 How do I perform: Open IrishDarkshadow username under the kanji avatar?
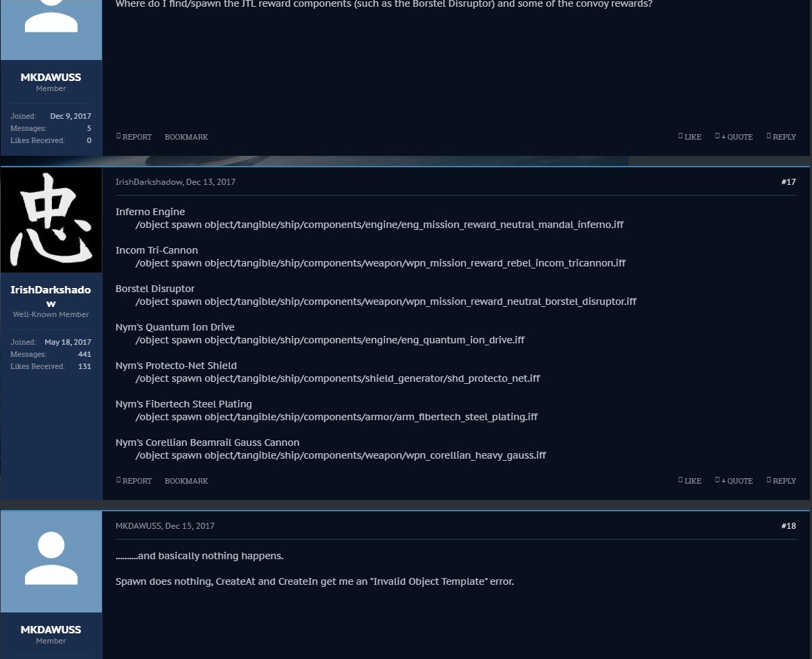coord(51,296)
